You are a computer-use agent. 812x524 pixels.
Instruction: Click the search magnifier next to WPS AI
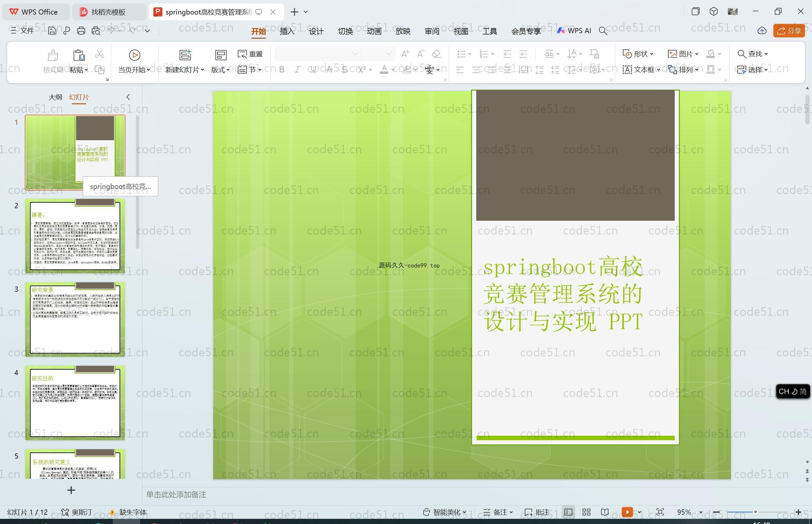pos(603,31)
